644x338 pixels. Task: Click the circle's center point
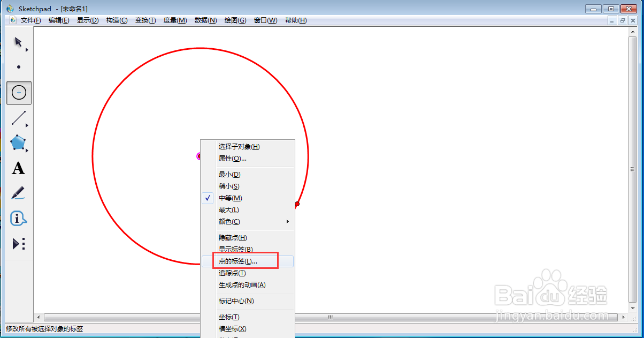[x=199, y=156]
